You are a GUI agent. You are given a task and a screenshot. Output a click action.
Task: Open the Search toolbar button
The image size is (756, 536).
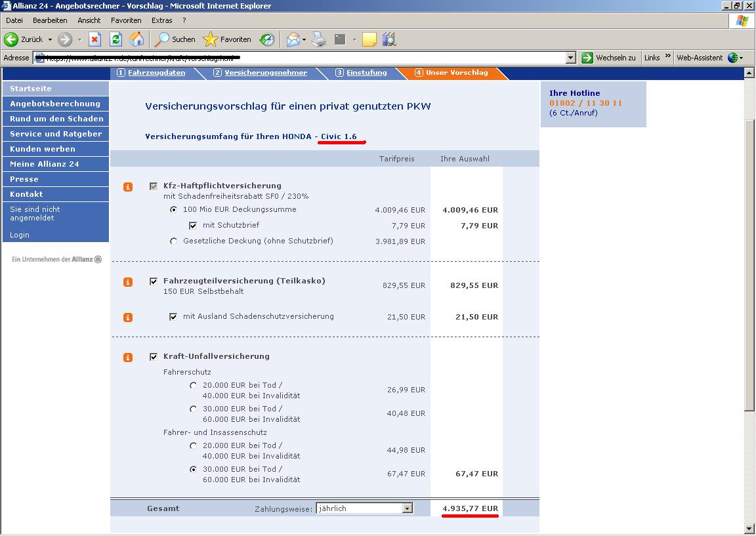(x=175, y=39)
